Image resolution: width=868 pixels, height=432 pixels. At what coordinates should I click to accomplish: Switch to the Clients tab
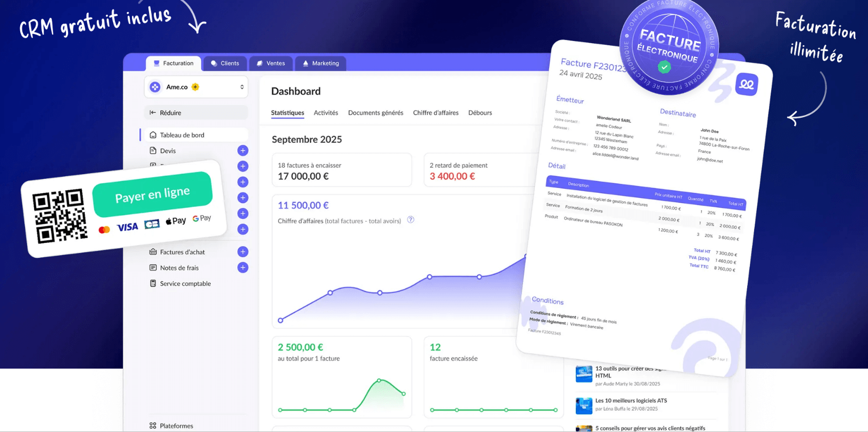225,63
